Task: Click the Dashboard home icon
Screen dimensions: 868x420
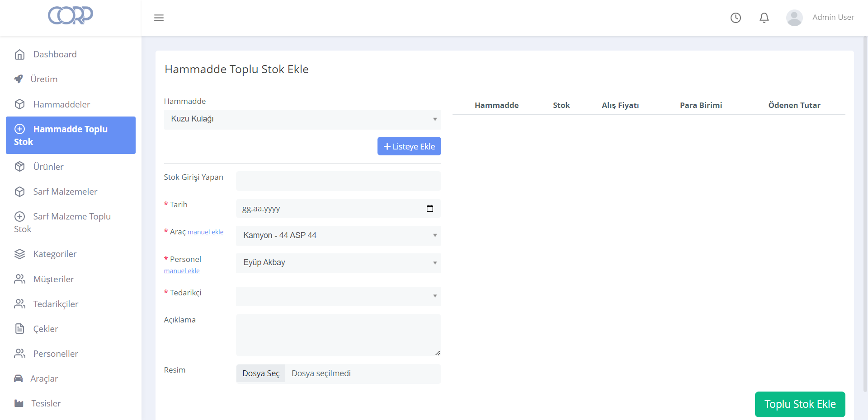Action: tap(19, 55)
